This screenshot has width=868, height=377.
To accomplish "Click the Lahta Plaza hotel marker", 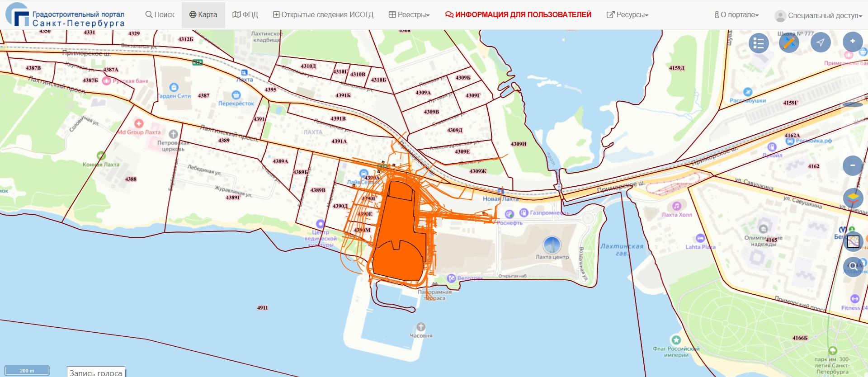I will click(700, 238).
